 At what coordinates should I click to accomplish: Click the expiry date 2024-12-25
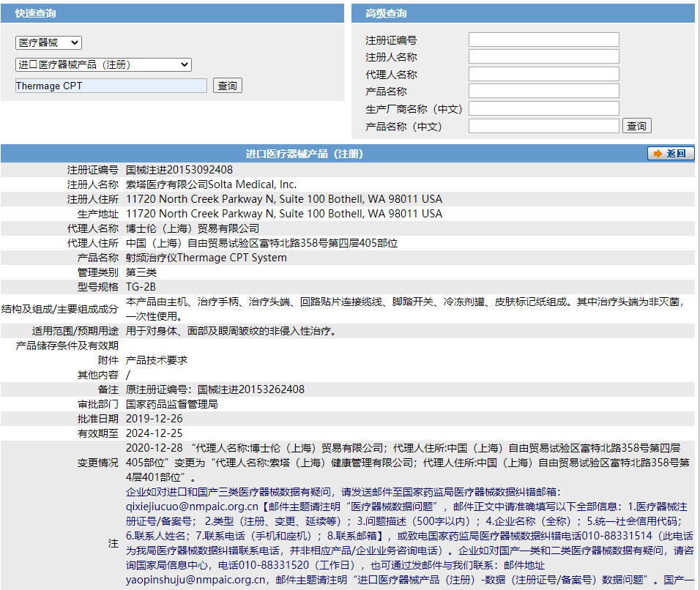[x=154, y=433]
